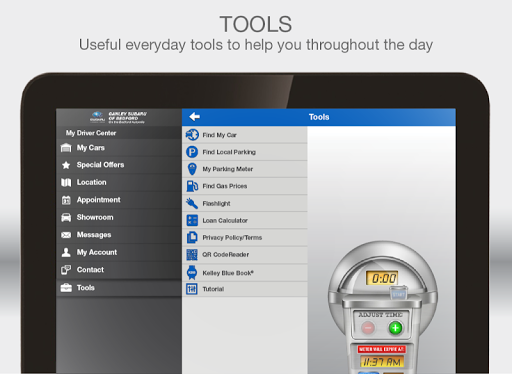Tap the Tutorial icon

pos(192,289)
